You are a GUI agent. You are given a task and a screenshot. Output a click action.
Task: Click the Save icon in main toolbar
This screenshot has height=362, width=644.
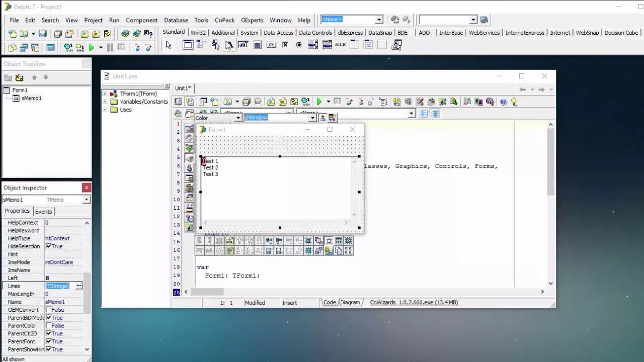click(43, 34)
